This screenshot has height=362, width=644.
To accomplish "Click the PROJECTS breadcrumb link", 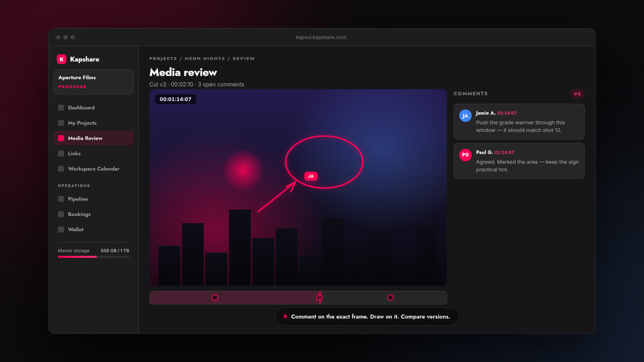I will pyautogui.click(x=163, y=59).
